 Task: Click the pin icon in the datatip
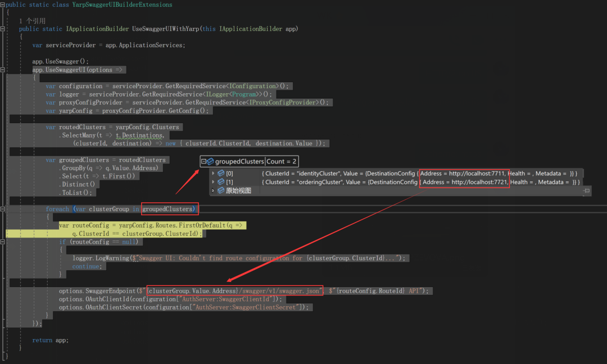[586, 191]
